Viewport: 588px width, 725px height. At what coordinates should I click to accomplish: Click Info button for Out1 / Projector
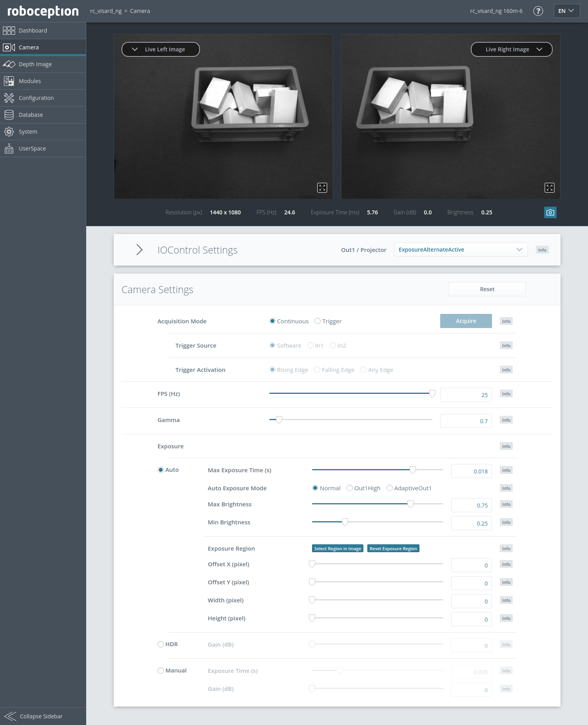[542, 250]
